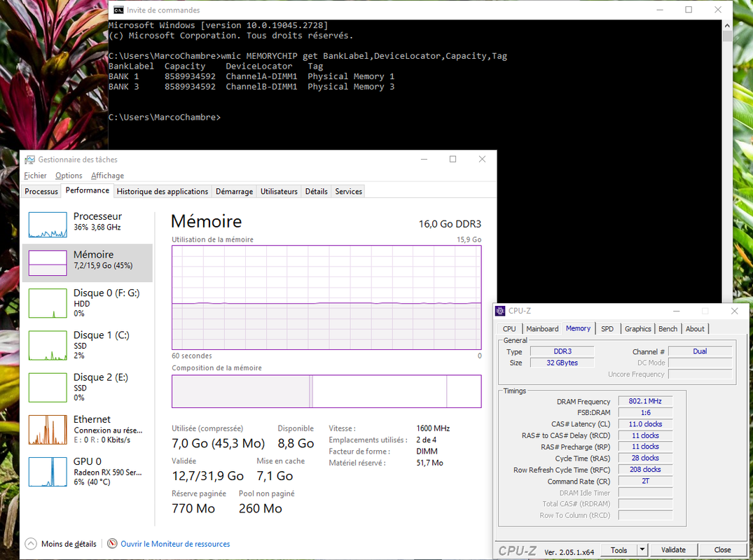Click the Command Rate 2T value
This screenshot has width=753, height=560.
click(645, 481)
